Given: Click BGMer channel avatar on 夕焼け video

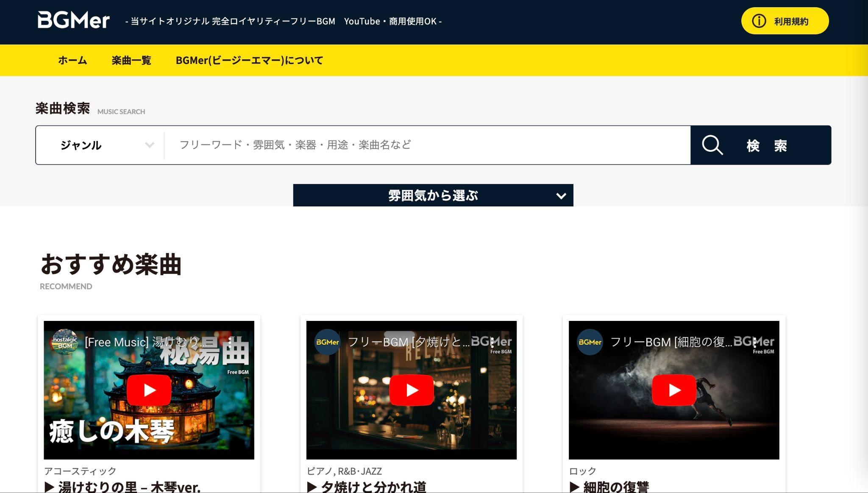Looking at the screenshot, I should pos(327,342).
